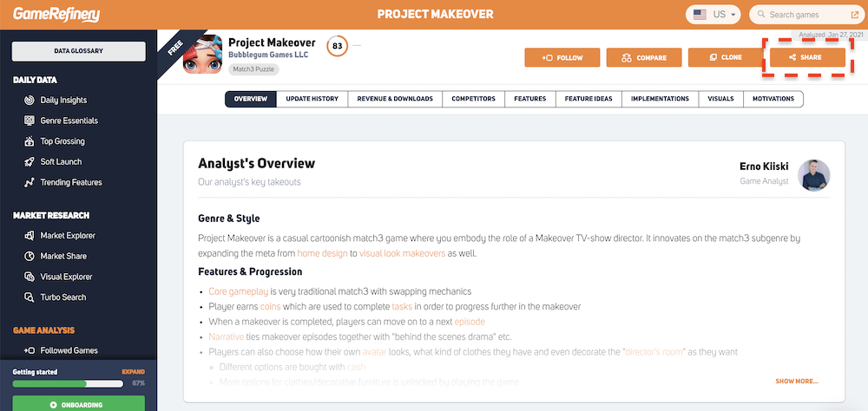
Task: Open the Data Glossary button
Action: (79, 51)
